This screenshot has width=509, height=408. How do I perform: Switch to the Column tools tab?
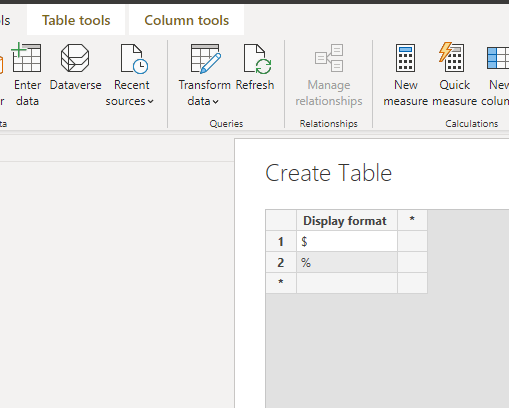pos(186,20)
